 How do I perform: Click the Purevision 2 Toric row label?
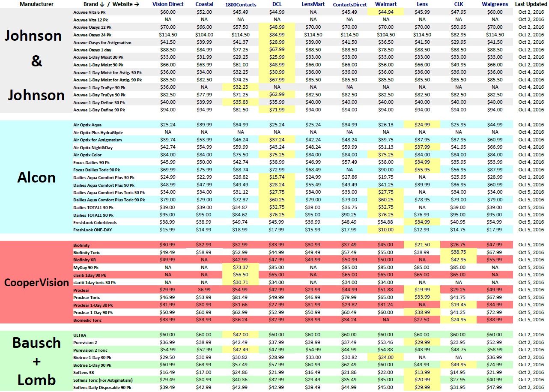90,350
